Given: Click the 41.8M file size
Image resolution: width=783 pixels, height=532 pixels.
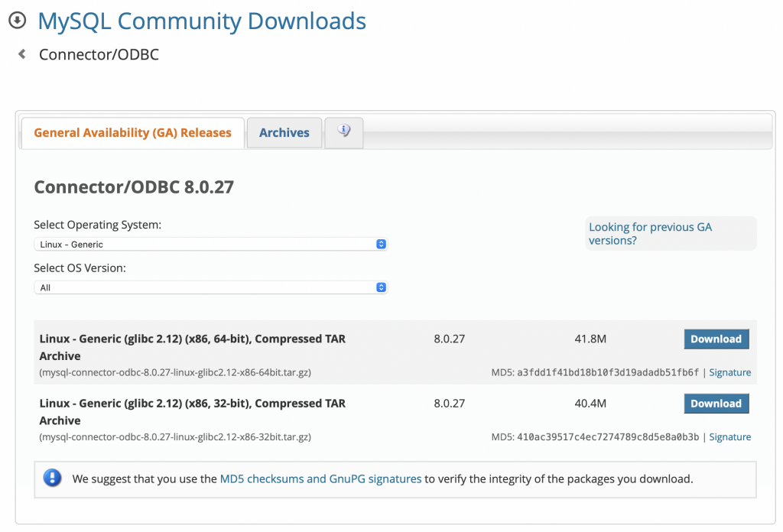Looking at the screenshot, I should pyautogui.click(x=590, y=339).
